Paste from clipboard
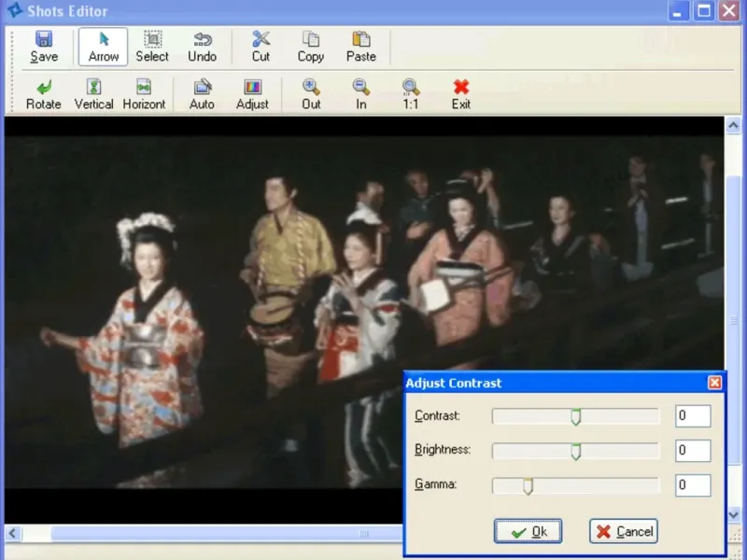747x560 pixels. point(361,47)
